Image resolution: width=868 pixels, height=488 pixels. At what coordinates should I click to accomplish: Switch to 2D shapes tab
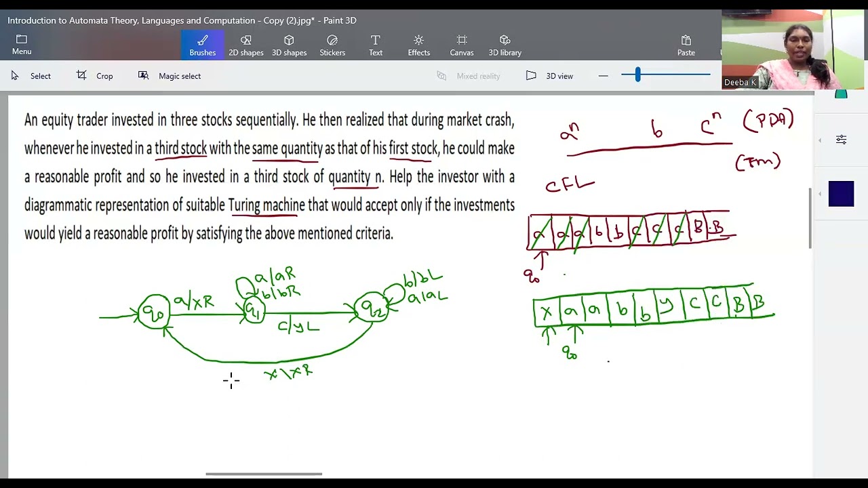245,45
